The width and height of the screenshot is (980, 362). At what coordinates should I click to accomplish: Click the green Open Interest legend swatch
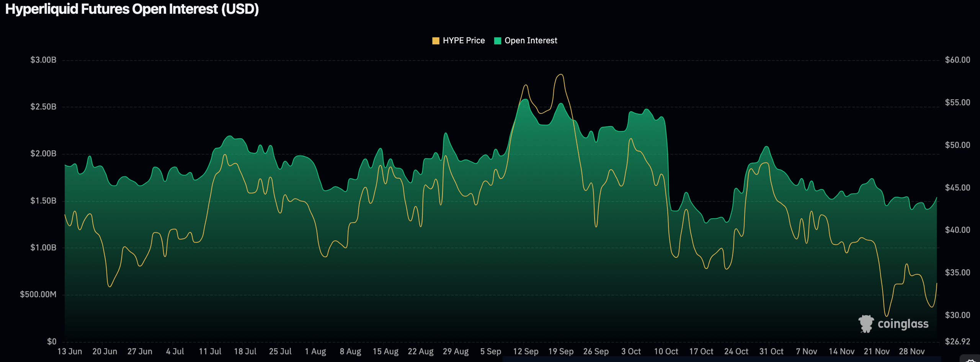(x=498, y=40)
